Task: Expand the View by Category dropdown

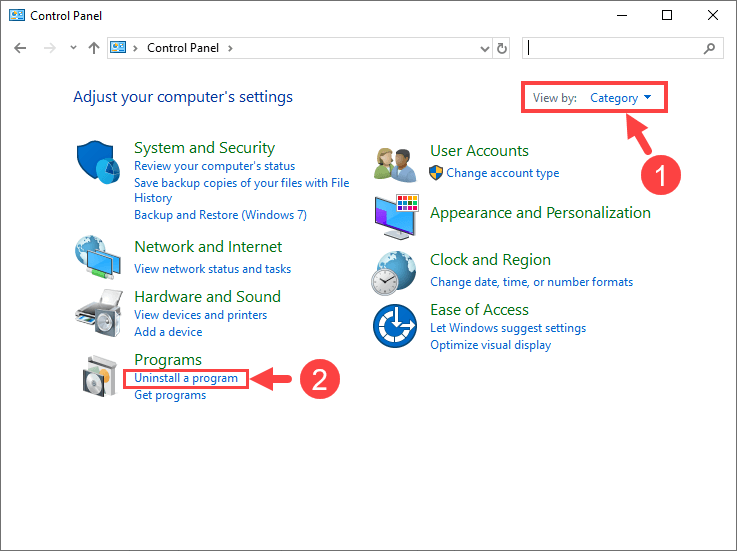Action: (x=620, y=98)
